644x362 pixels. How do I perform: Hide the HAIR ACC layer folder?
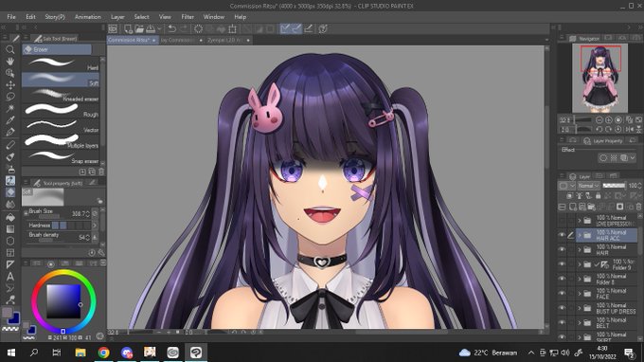tap(562, 235)
